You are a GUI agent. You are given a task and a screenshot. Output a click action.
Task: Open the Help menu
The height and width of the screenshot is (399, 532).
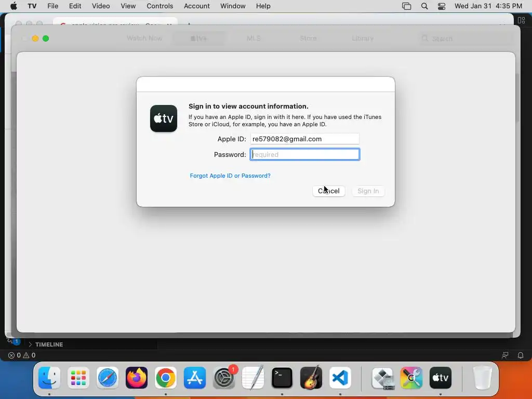pyautogui.click(x=263, y=6)
